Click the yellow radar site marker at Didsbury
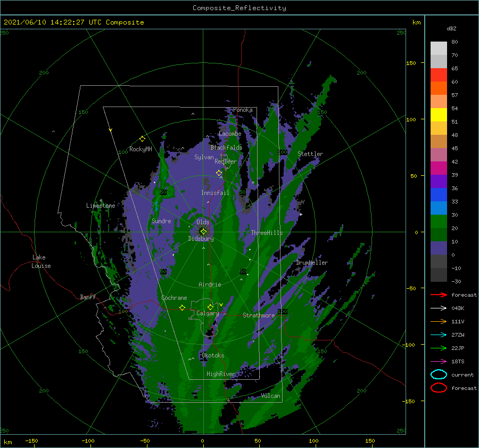 (203, 232)
